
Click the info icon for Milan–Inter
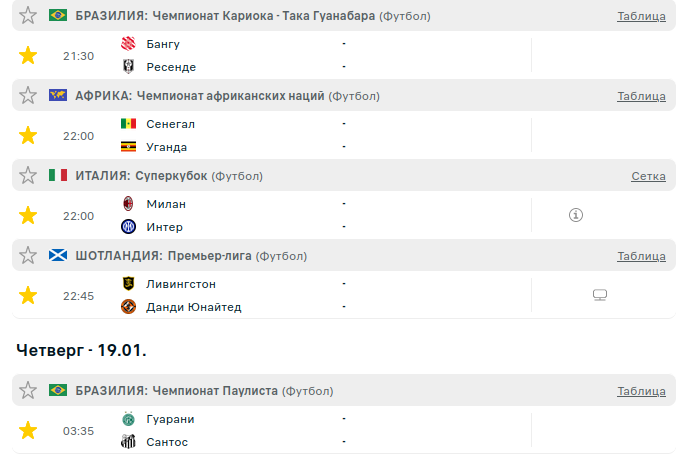575,215
